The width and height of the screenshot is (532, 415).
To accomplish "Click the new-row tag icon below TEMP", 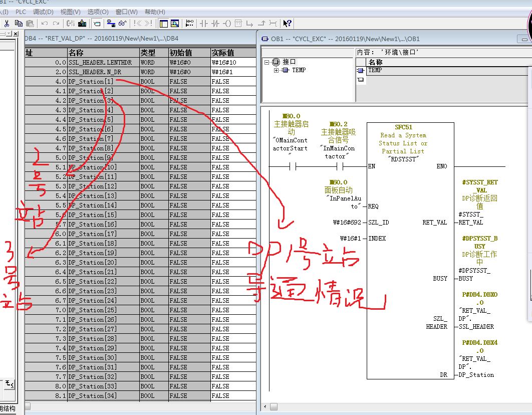I will click(360, 79).
